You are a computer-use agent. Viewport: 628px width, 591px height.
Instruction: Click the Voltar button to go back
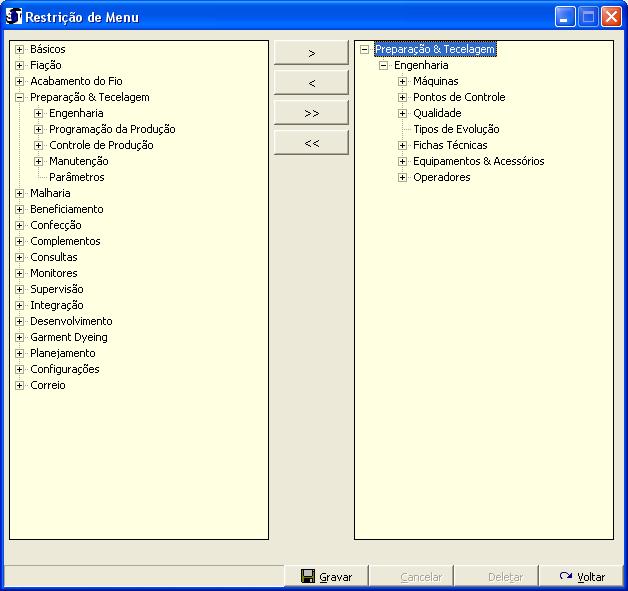(x=582, y=577)
